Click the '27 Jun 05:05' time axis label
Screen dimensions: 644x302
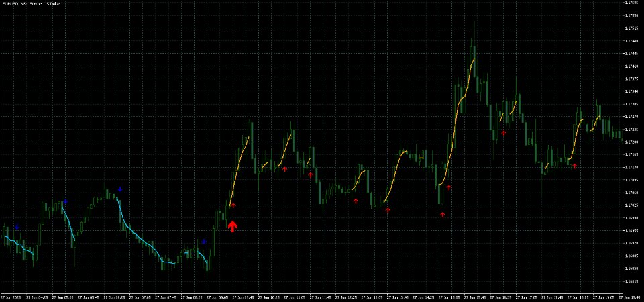tap(62, 296)
